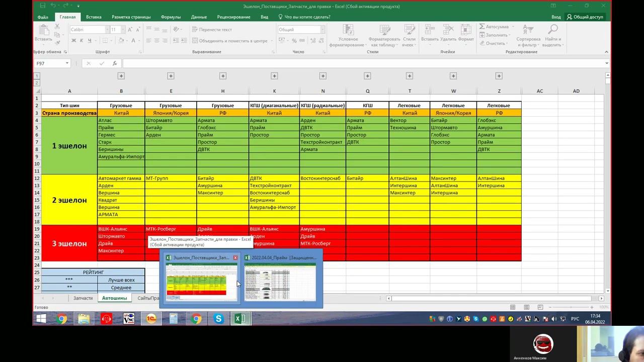Click the outline level 1 button
The image size is (644, 362).
click(x=37, y=76)
